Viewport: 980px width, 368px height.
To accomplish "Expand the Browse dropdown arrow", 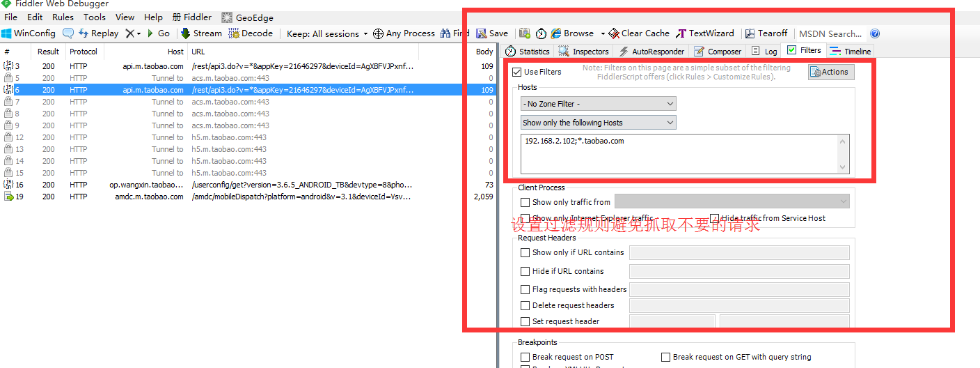I will point(603,33).
